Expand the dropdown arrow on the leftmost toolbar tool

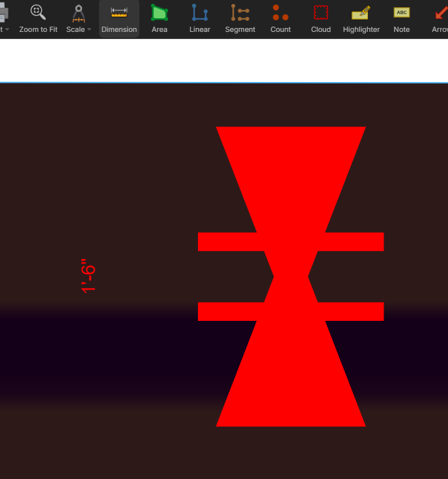pos(7,30)
